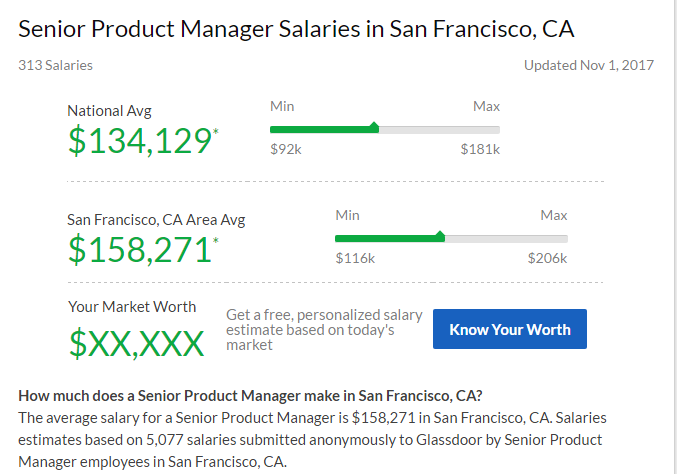
Task: Click the Senior Product Manager Salaries page title
Action: 296,28
